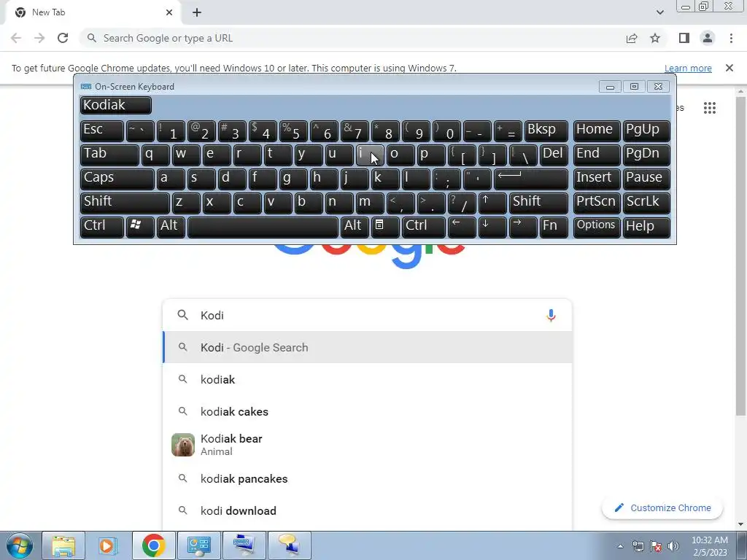The image size is (747, 560).
Task: Open the Learn more link
Action: (x=688, y=68)
